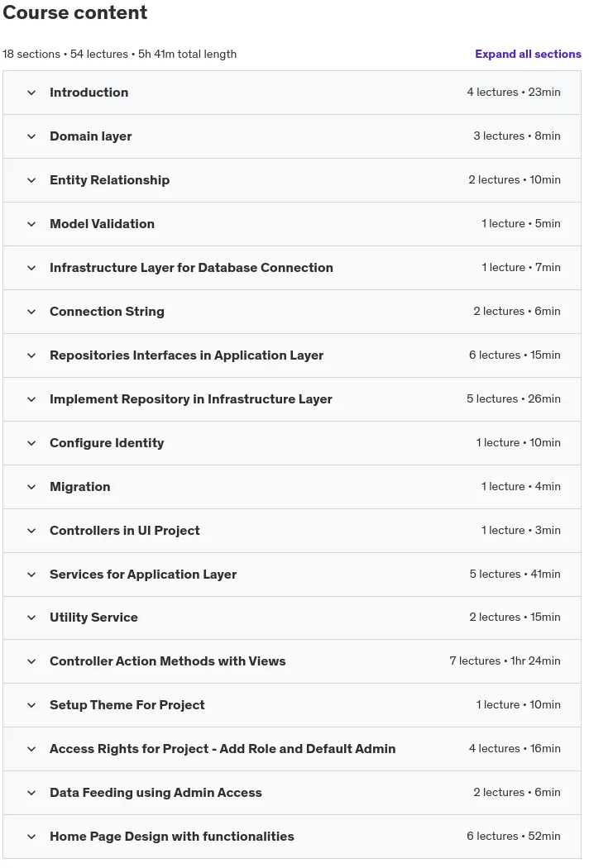Open the Controllers in UI Project section
Image resolution: width=589 pixels, height=868 pixels.
[x=292, y=531]
